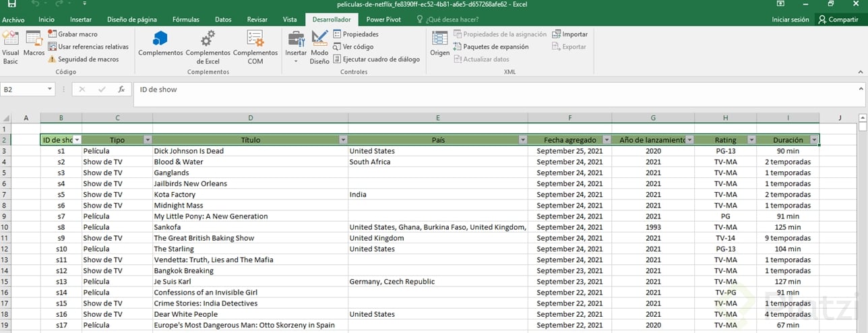Click the Undo arrow
Image resolution: width=868 pixels, height=333 pixels.
[34, 4]
